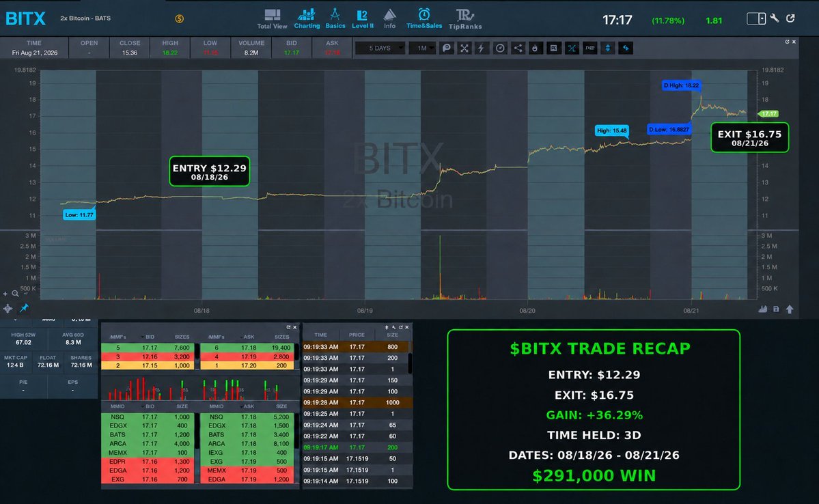Click the square frame chart toolbar icon
Image resolution: width=819 pixels, height=504 pixels.
553,48
